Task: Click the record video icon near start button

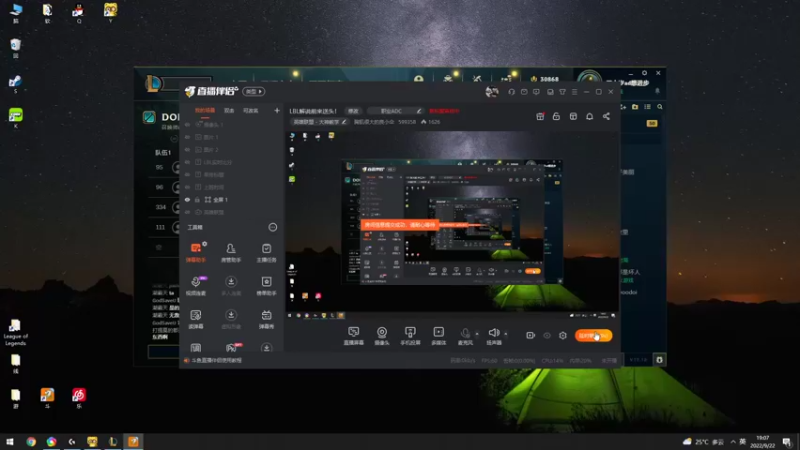Action: [531, 335]
